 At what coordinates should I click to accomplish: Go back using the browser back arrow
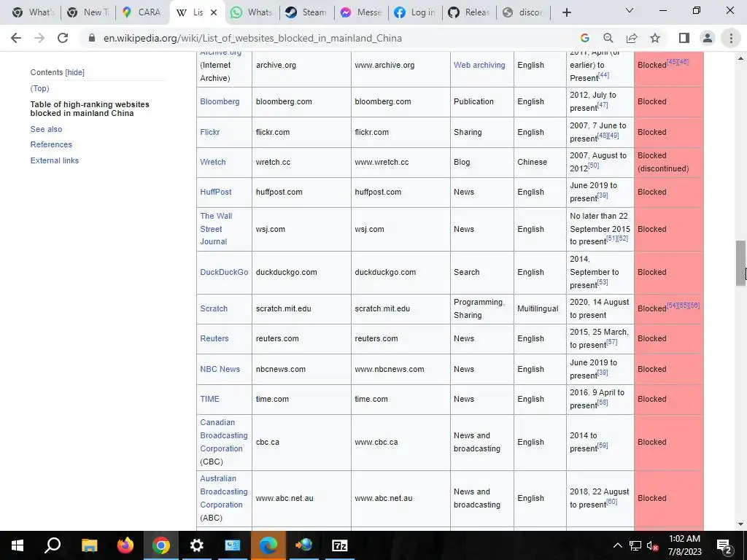click(x=16, y=38)
